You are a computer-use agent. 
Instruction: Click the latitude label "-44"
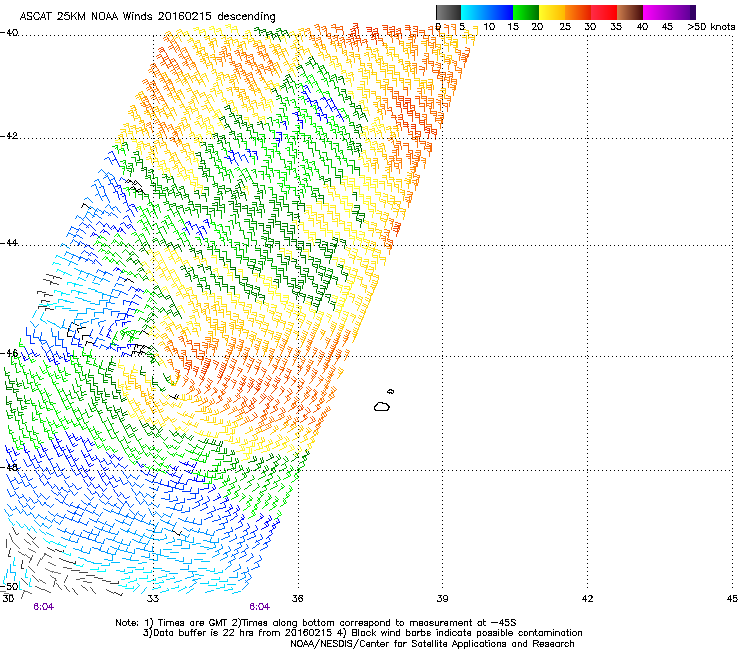pyautogui.click(x=9, y=243)
